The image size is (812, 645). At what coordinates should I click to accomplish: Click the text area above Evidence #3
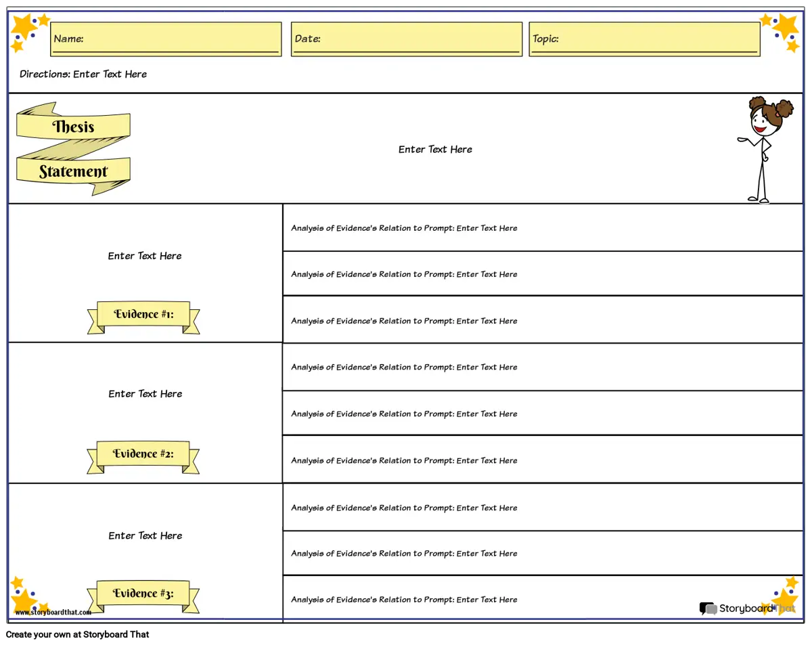[x=145, y=535]
